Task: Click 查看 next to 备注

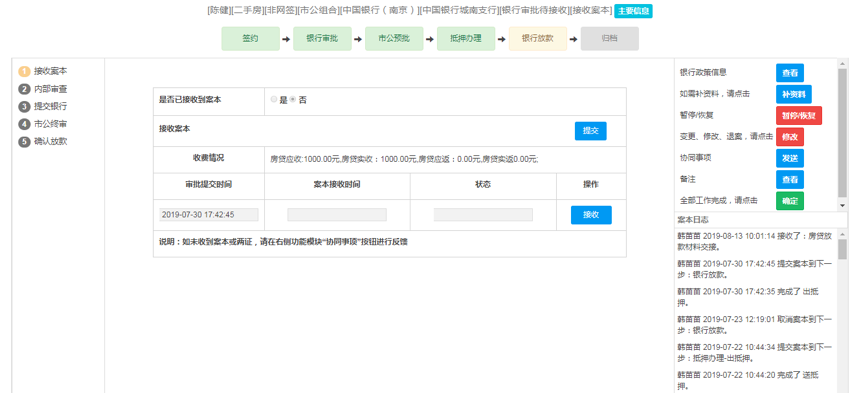Action: click(x=790, y=180)
